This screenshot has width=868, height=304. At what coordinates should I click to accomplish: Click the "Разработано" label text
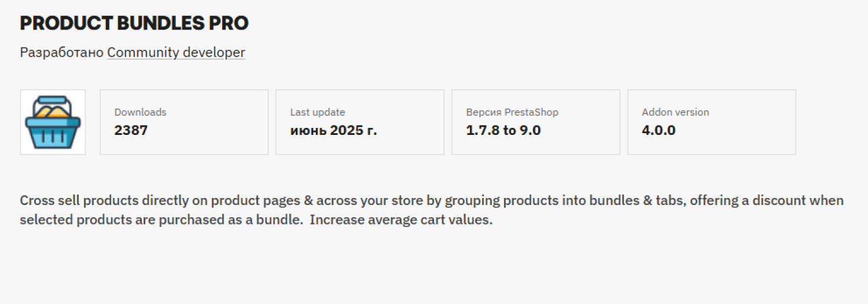[x=62, y=53]
